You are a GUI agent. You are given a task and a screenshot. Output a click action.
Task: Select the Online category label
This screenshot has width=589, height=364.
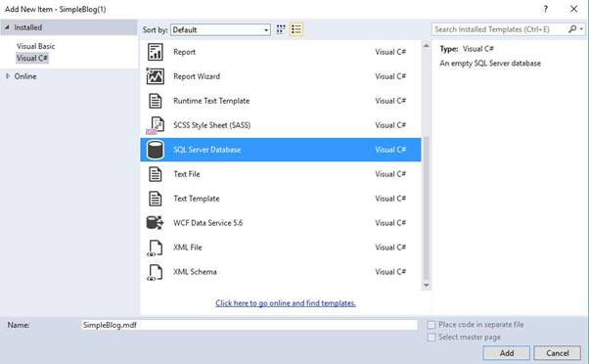point(25,76)
